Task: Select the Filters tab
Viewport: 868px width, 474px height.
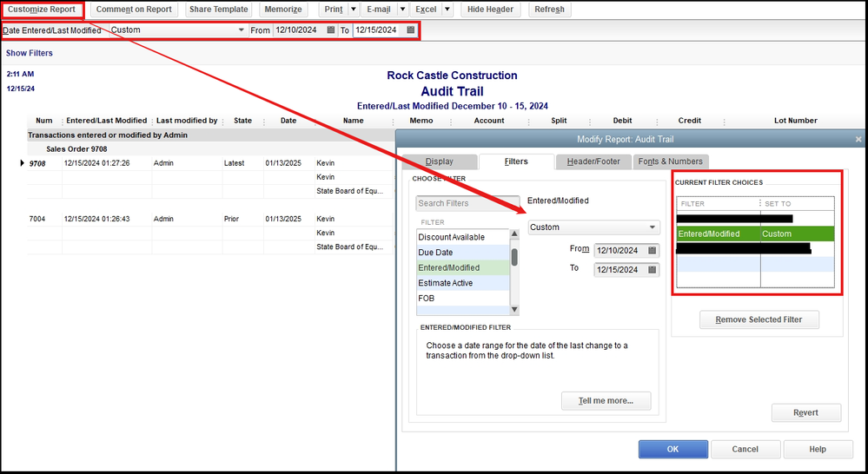Action: coord(516,161)
